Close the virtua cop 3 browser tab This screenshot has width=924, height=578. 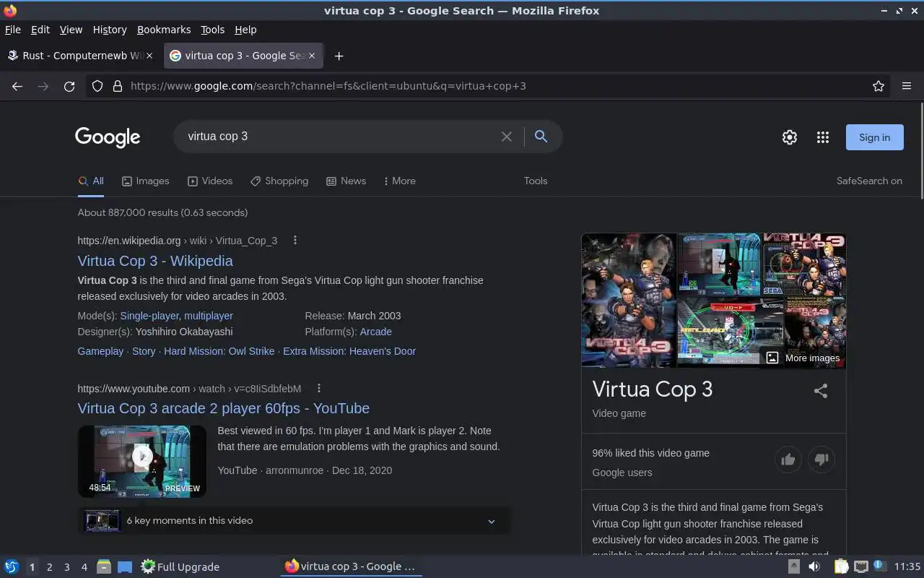pyautogui.click(x=312, y=56)
